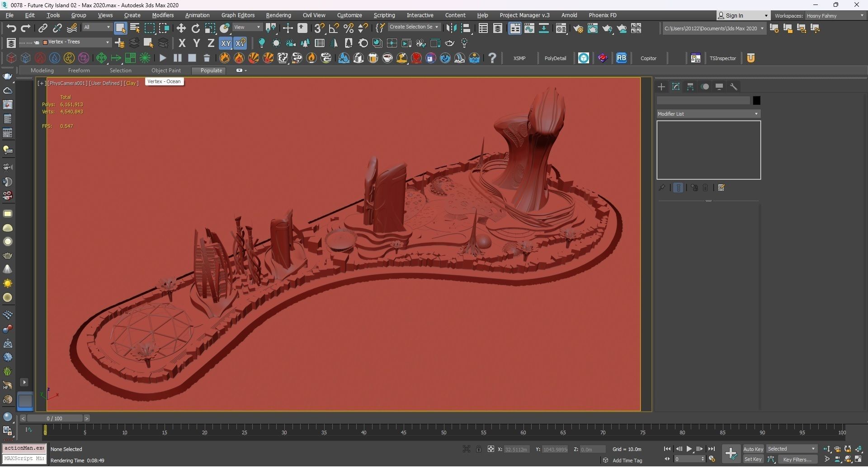The height and width of the screenshot is (470, 868).
Task: Click Add Time Tag
Action: (627, 461)
